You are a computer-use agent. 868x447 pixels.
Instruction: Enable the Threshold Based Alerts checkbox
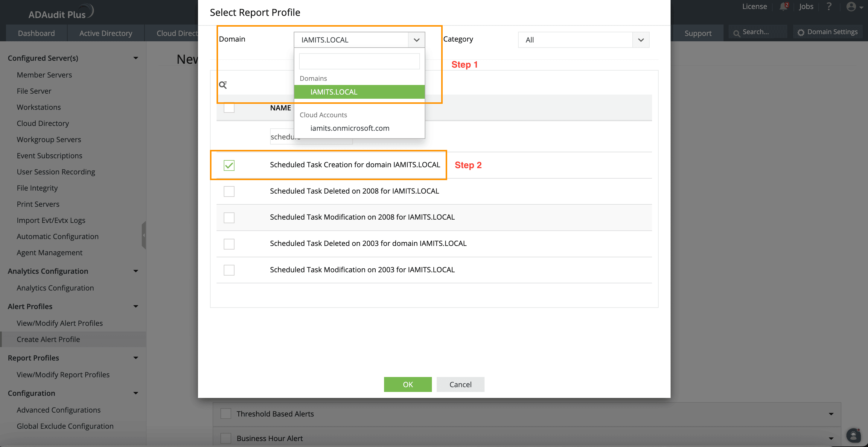[x=226, y=413]
